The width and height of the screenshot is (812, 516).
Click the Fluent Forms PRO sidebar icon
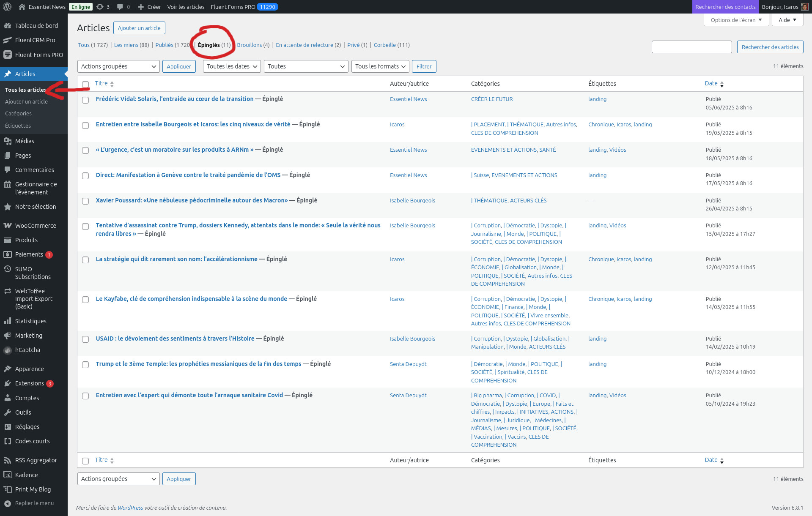point(7,55)
